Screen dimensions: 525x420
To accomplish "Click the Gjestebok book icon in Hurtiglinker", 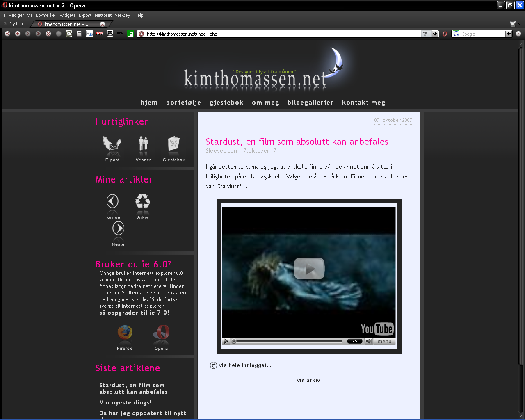I will (174, 144).
